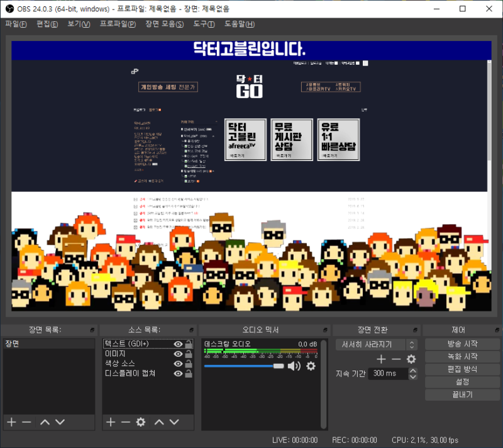Click the 데스크탑 오디오 label

tap(228, 344)
